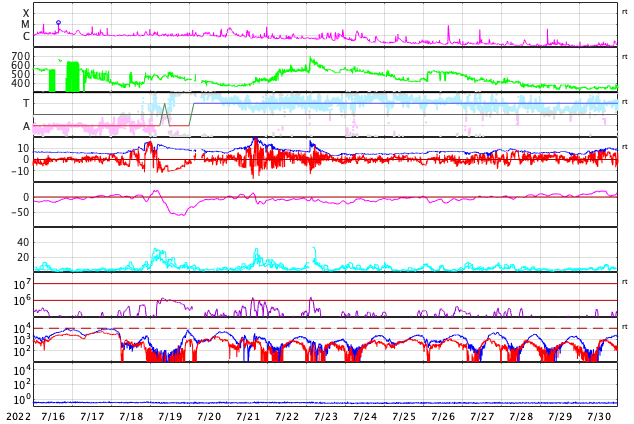The height and width of the screenshot is (424, 634).
Task: Click the 0 label above -50
Action: 26,197
